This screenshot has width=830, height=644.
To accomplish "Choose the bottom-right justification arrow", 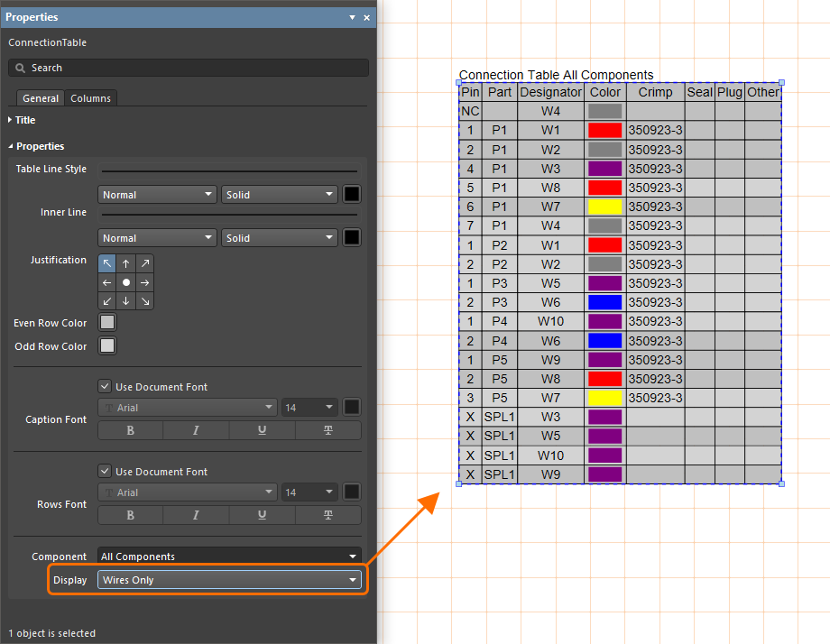I will pyautogui.click(x=145, y=301).
